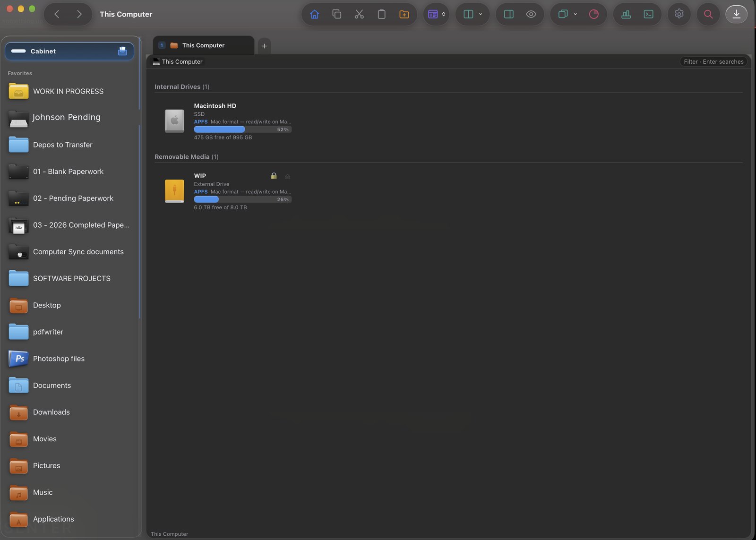Open the view mode selector dropdown

click(x=437, y=14)
